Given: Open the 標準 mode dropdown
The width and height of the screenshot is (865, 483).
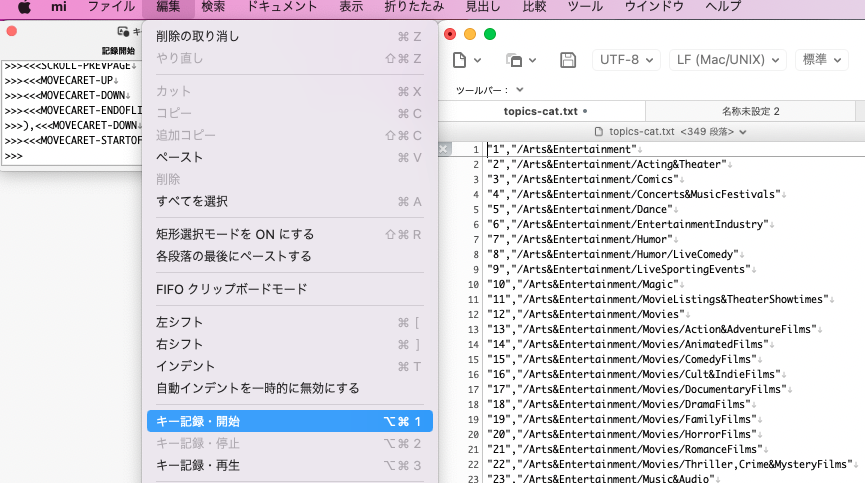Looking at the screenshot, I should [829, 60].
